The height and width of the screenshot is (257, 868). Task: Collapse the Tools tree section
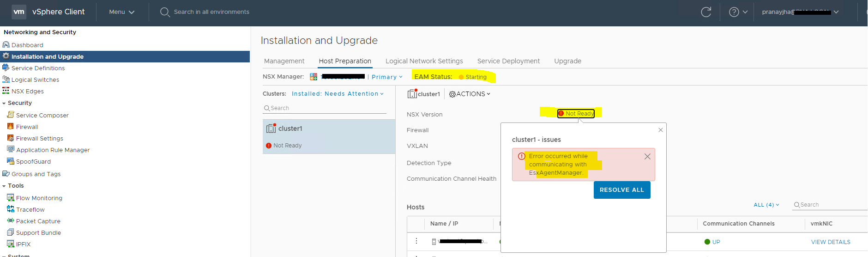click(x=4, y=186)
